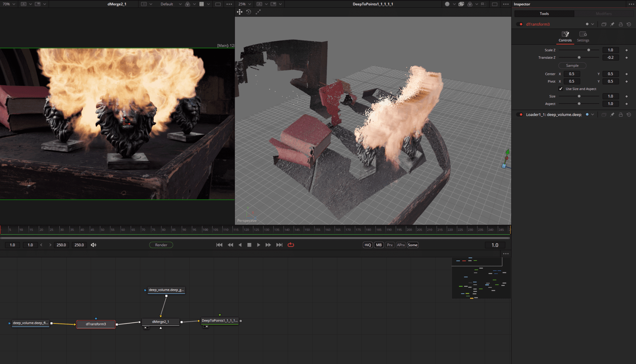Screen dimensions: 636x364
Task: Activate the orbit/rotate tool in the 3D viewer
Action: click(x=249, y=12)
